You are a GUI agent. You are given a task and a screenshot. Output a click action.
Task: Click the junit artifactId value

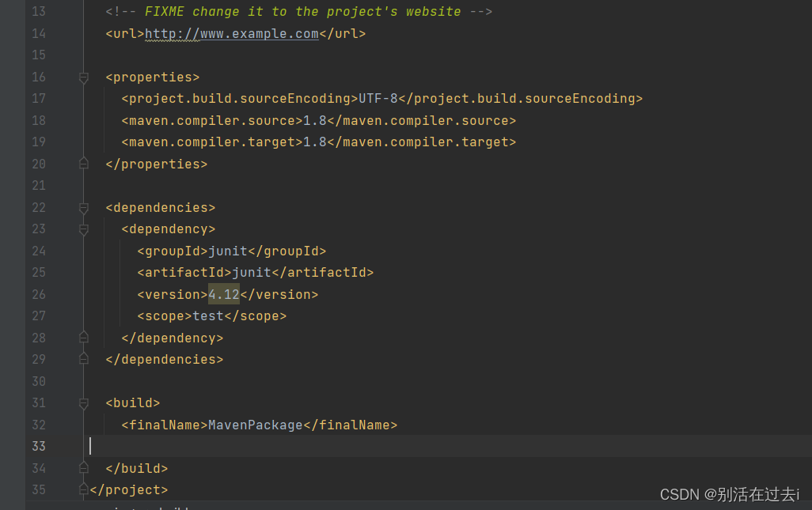(251, 273)
